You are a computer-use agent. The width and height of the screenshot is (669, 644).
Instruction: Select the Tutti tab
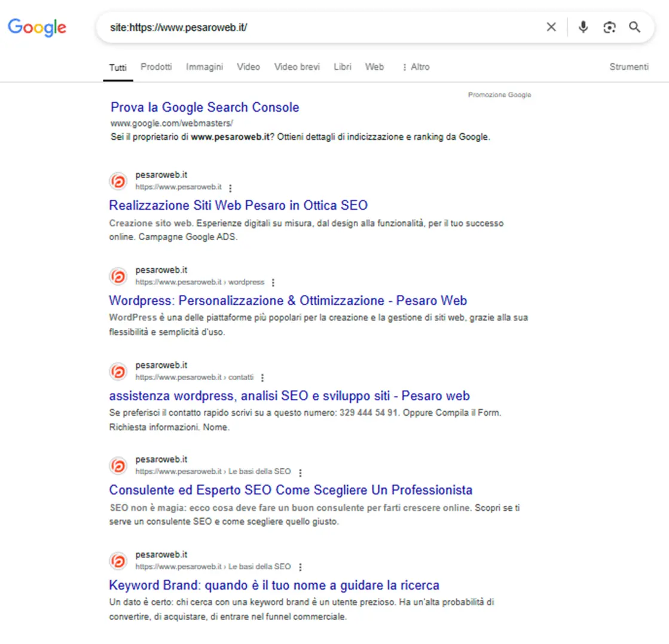(x=118, y=68)
